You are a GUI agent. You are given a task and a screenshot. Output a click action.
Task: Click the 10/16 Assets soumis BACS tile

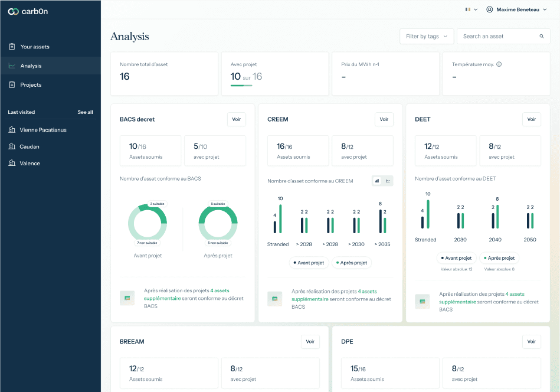point(150,151)
